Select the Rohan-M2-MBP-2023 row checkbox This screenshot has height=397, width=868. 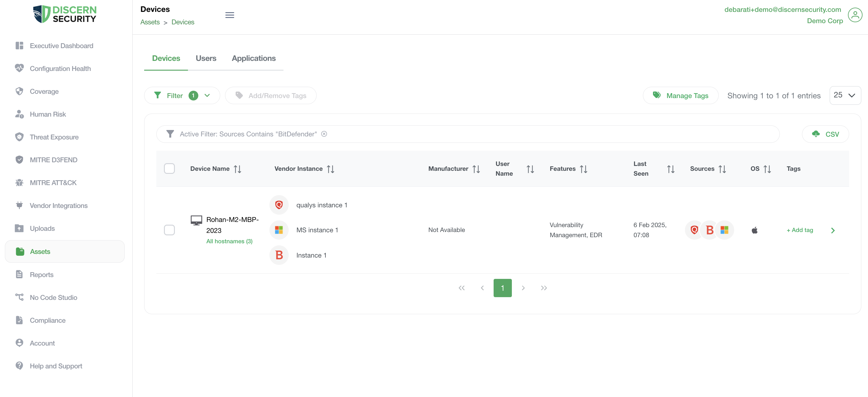click(x=169, y=230)
